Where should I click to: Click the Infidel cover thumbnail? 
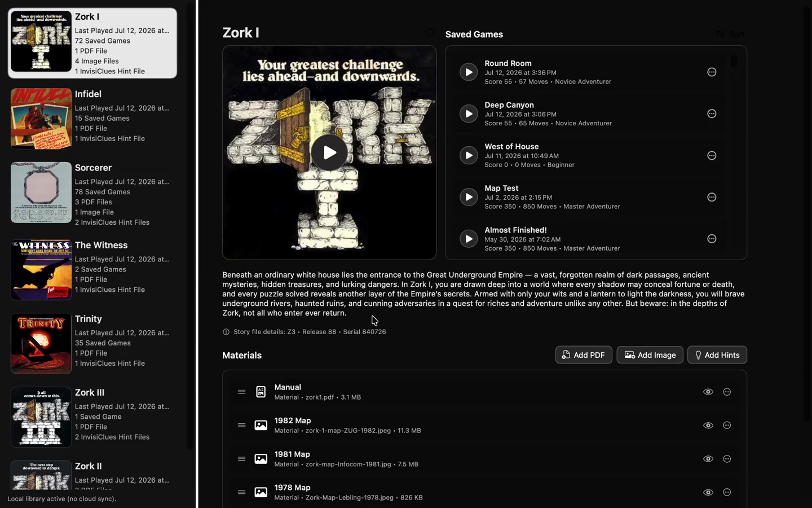coord(41,119)
